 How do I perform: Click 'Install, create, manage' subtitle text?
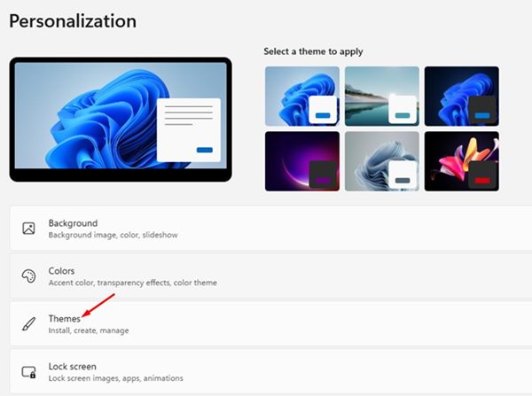point(89,330)
